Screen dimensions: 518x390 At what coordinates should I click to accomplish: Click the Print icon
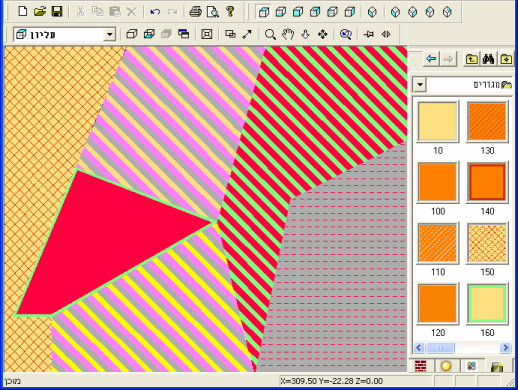[195, 12]
